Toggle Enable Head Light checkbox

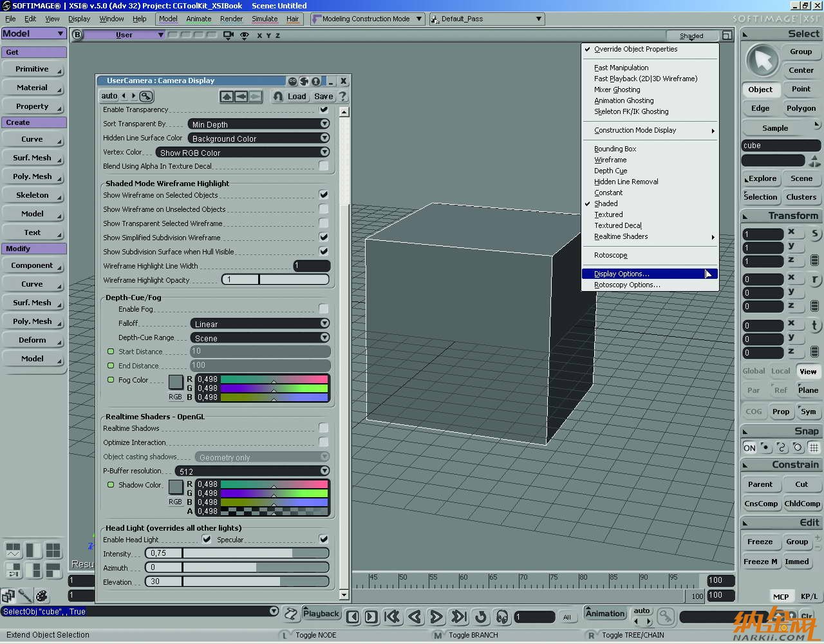pyautogui.click(x=207, y=539)
